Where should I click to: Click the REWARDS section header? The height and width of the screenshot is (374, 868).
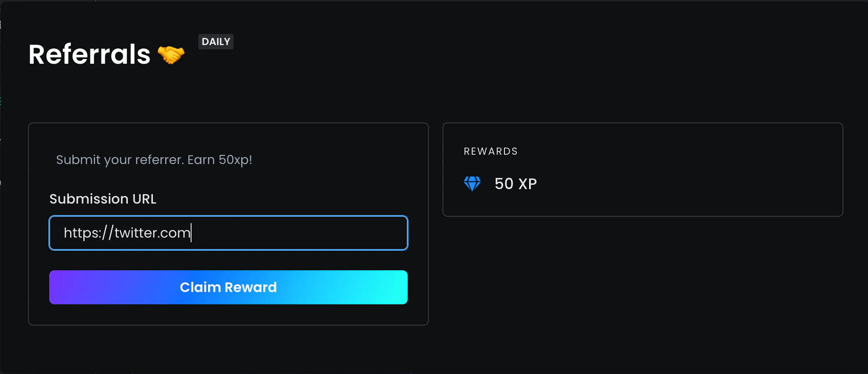tap(490, 151)
